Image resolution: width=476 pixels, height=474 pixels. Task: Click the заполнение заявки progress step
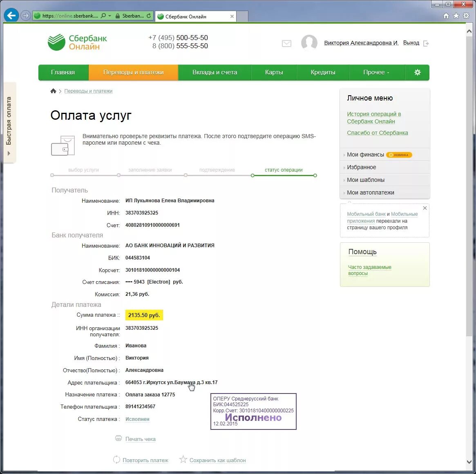coord(150,170)
